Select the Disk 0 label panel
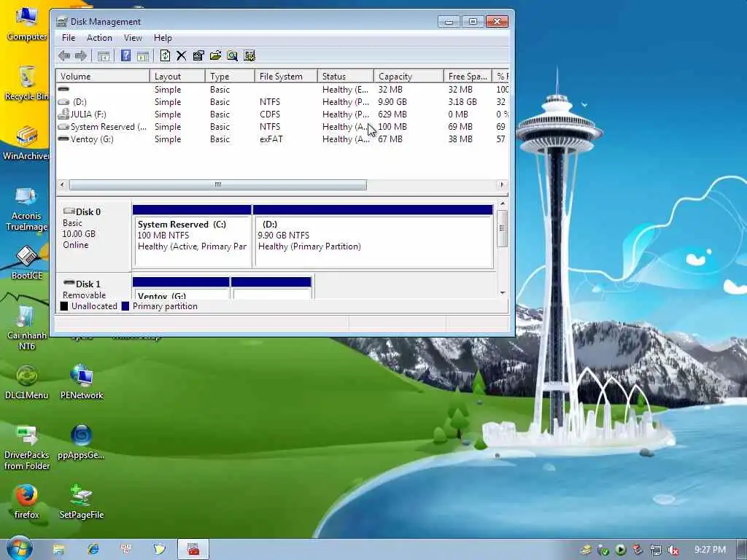 [93, 236]
